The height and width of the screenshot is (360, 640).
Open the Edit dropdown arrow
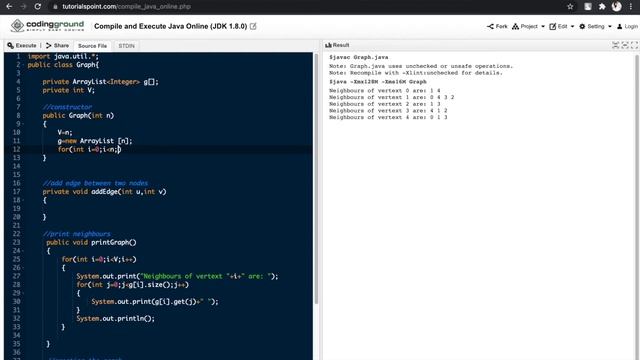(x=572, y=27)
